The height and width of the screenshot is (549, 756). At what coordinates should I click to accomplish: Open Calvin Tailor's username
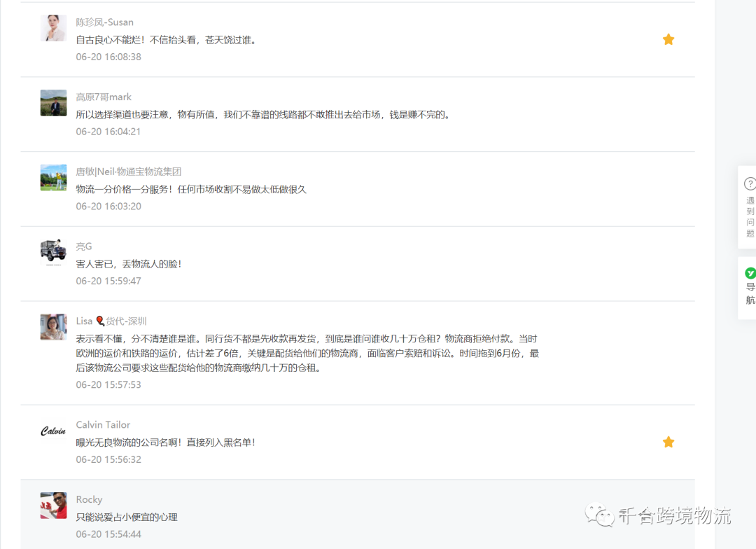(103, 424)
